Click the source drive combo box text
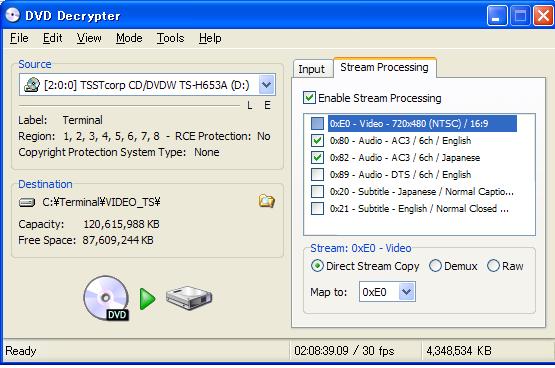Screen dimensions: 555x368 click(x=147, y=85)
